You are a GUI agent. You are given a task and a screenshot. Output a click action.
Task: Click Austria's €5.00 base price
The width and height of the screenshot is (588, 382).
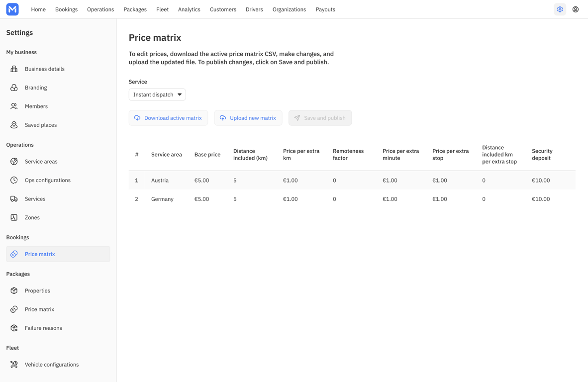[202, 181]
